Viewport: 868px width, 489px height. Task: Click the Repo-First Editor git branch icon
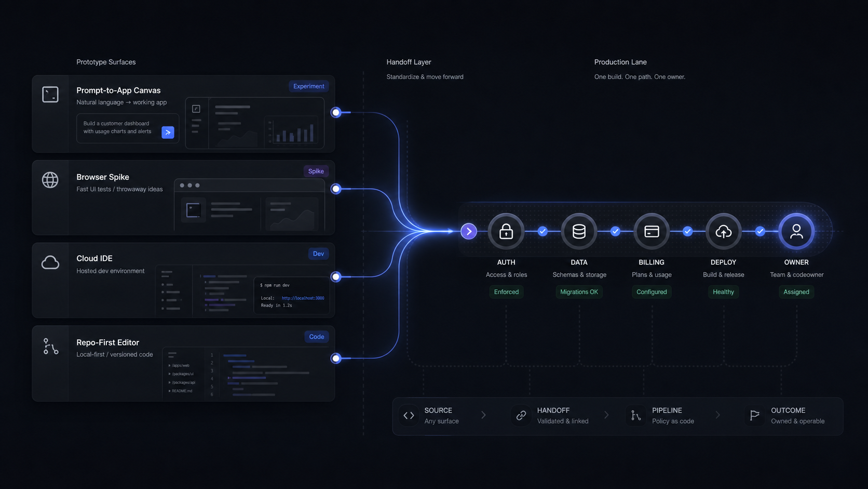(x=50, y=346)
